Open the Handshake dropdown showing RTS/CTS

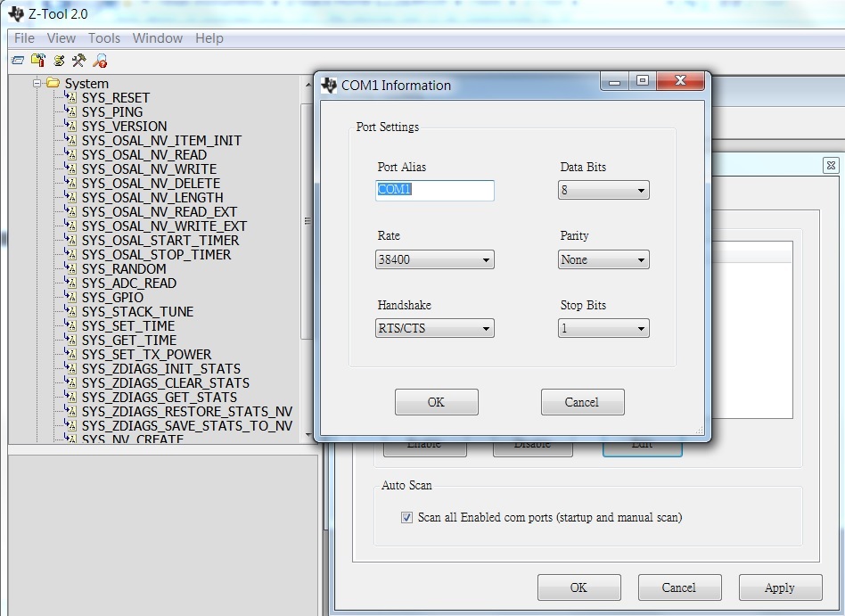point(435,328)
